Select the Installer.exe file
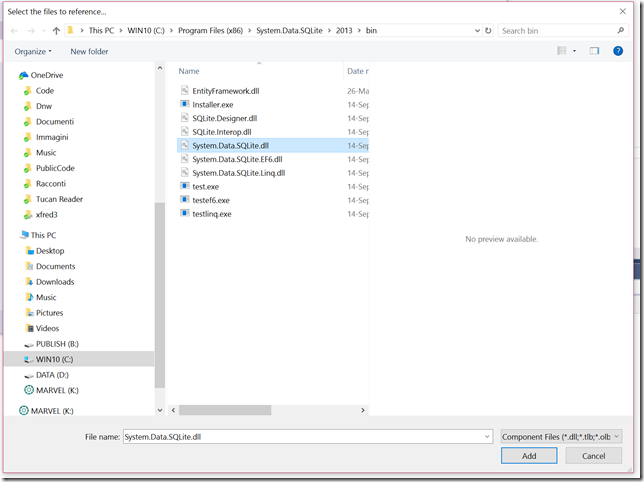 point(211,104)
